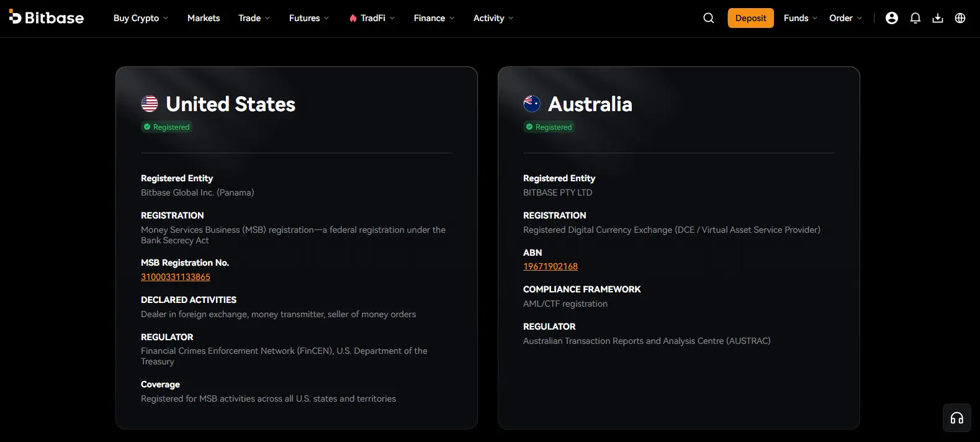
Task: Click the AML/CTF registration text
Action: click(x=565, y=304)
